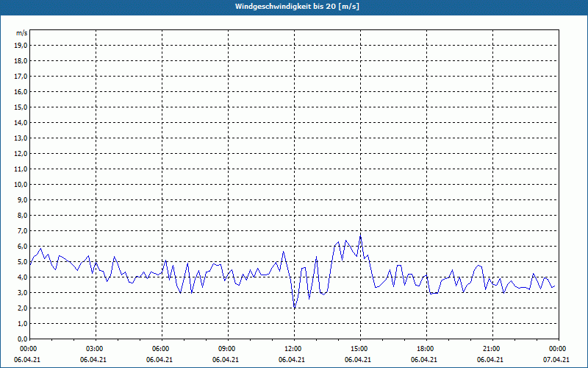Click the "19,0" y-axis label
The width and height of the screenshot is (588, 368).
[21, 46]
